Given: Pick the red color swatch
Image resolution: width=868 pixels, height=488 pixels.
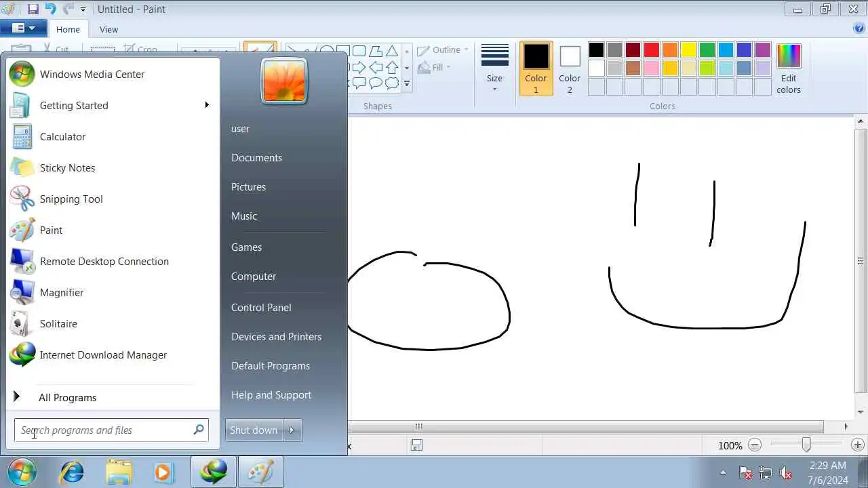Looking at the screenshot, I should pyautogui.click(x=652, y=50).
